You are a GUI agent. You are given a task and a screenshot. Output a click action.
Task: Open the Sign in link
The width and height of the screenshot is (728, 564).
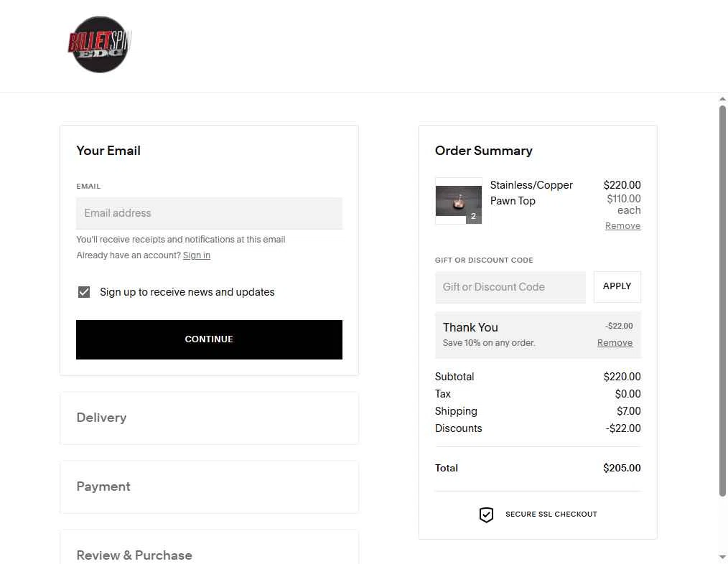click(x=197, y=255)
